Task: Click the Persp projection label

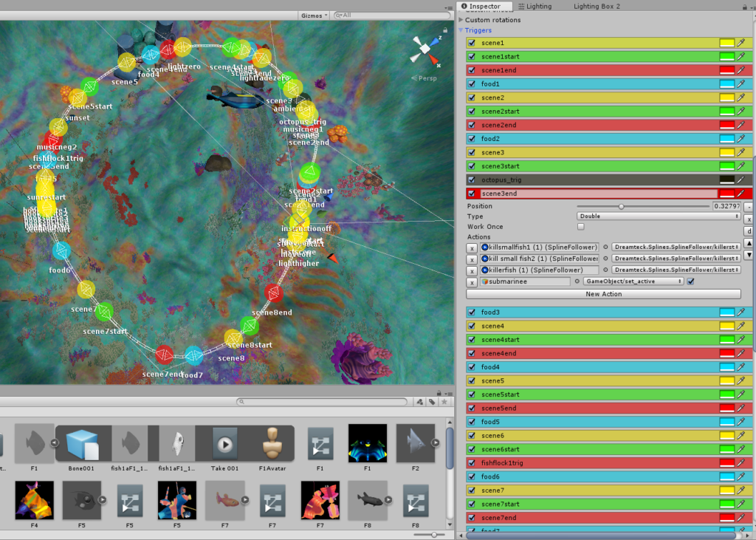Action: 427,78
